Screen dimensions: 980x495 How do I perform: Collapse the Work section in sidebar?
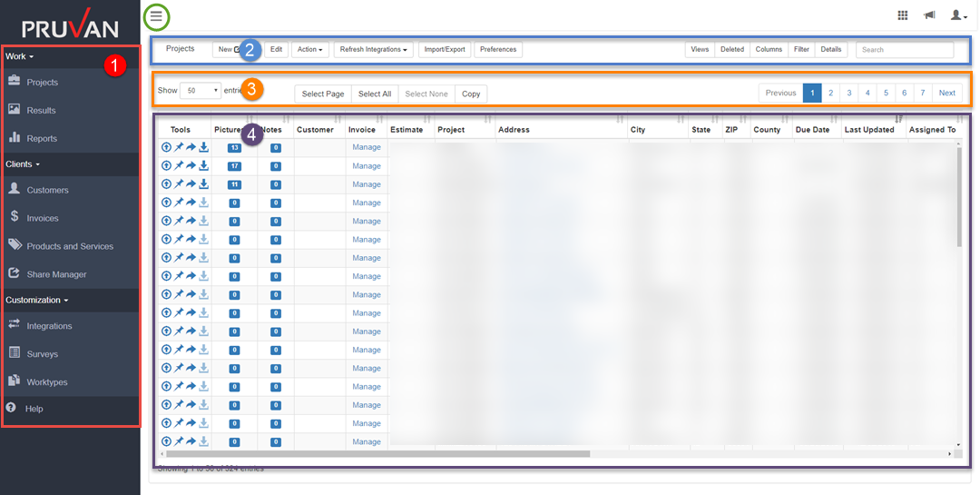20,56
